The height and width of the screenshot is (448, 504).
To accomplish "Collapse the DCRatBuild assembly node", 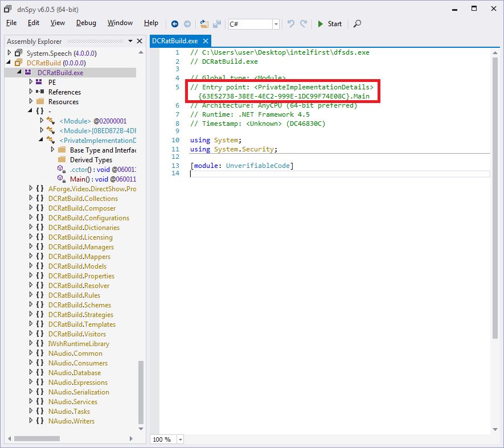I will point(9,63).
